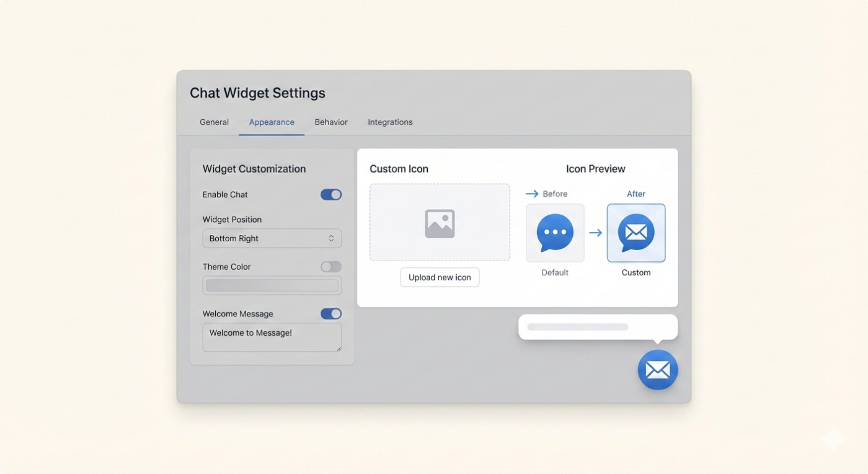Open the chat widget message bubble preview
Image resolution: width=868 pixels, height=474 pixels.
click(x=597, y=327)
